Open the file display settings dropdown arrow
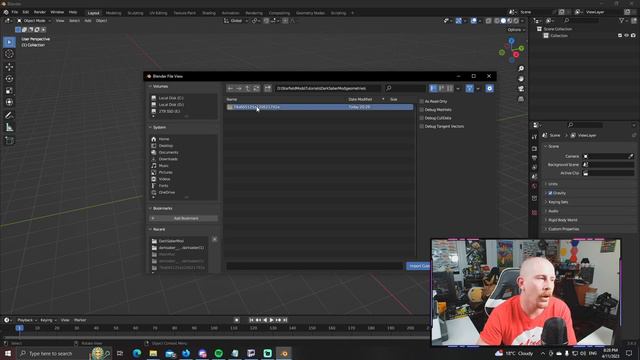This screenshot has width=640, height=360. click(458, 89)
